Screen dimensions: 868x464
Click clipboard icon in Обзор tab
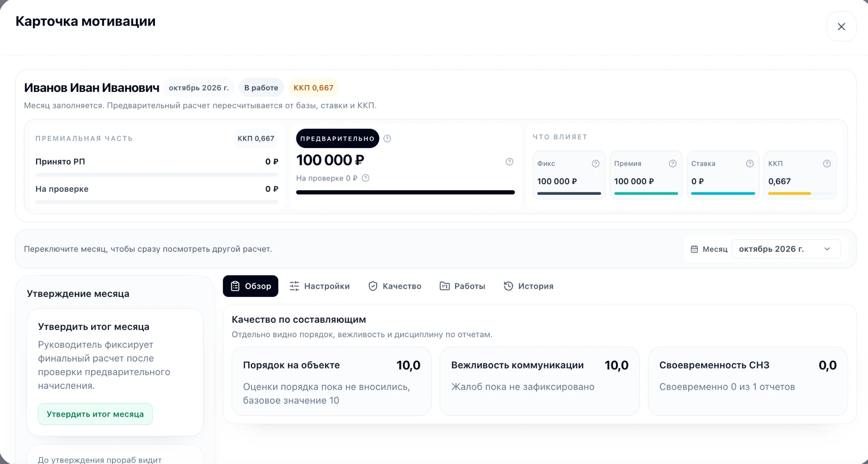click(235, 286)
